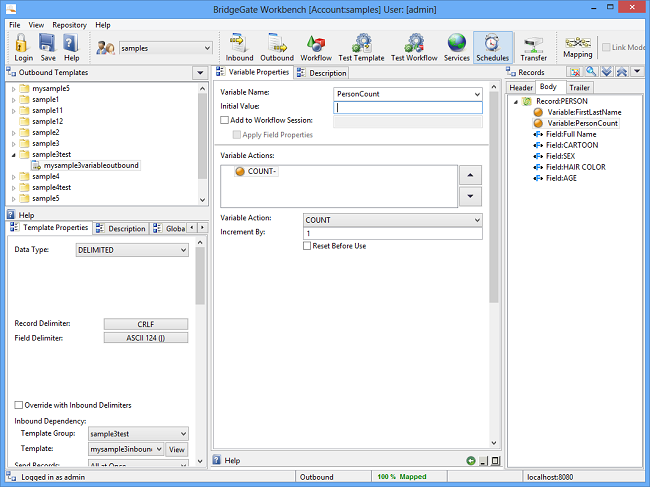Viewport: 650px width, 487px height.
Task: Click the Field:AGE field arrow icon
Action: (x=538, y=178)
